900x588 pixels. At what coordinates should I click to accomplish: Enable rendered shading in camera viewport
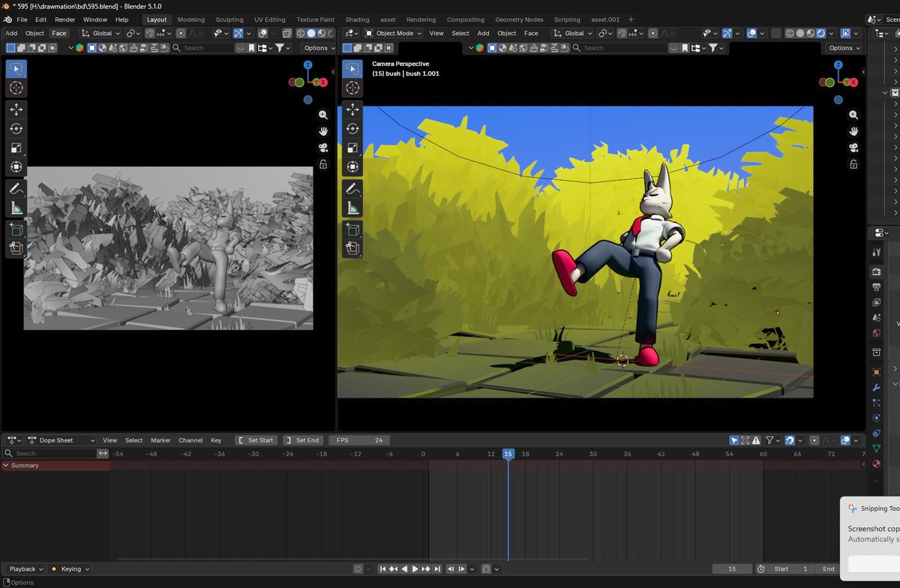(821, 33)
